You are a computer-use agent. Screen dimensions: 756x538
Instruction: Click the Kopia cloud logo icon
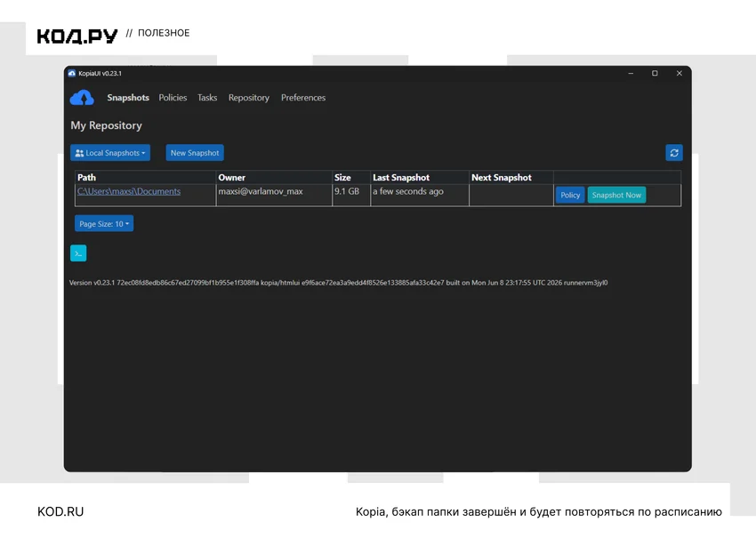[82, 98]
